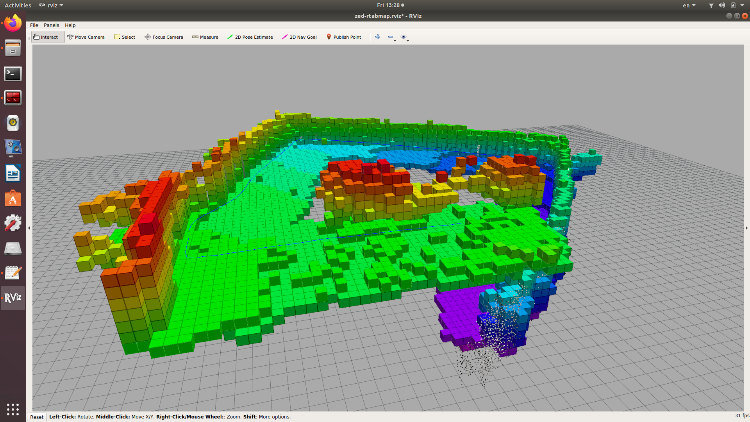Launch Firefox from the dock
Image resolution: width=750 pixels, height=422 pixels.
13,22
